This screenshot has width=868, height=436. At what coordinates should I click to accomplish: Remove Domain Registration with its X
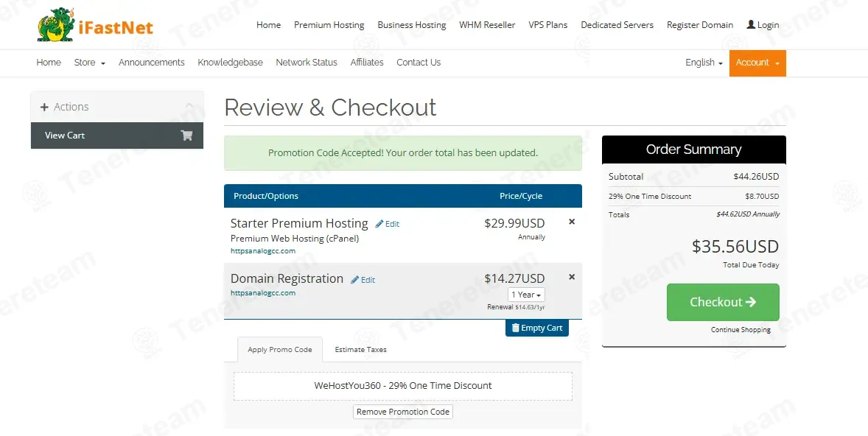coord(572,277)
